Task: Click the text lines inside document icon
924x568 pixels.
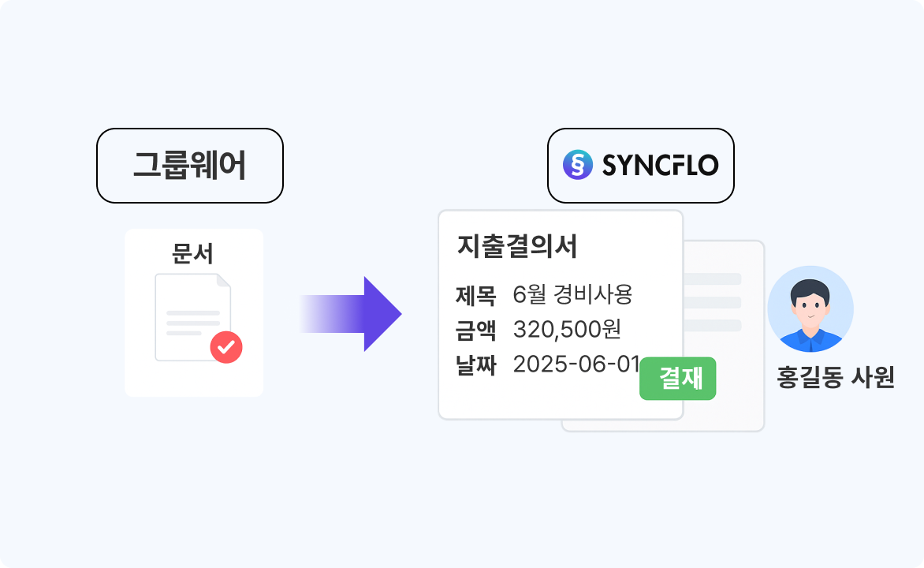Action: 192,323
